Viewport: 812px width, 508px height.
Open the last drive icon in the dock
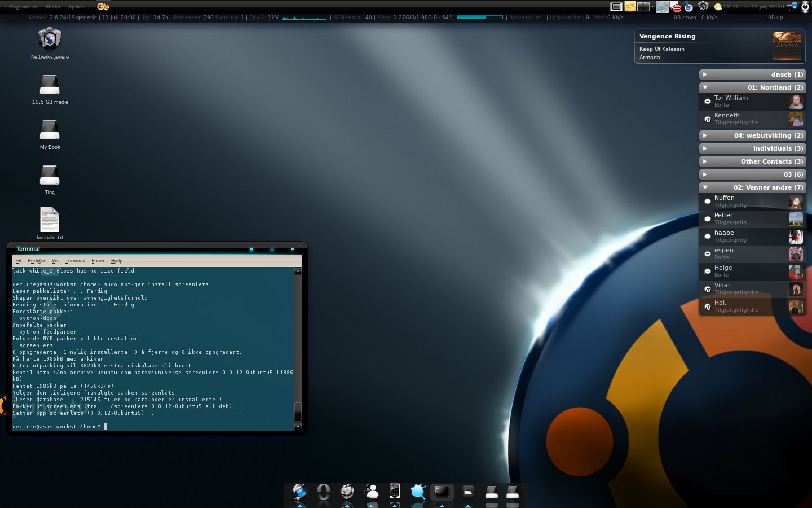click(513, 492)
